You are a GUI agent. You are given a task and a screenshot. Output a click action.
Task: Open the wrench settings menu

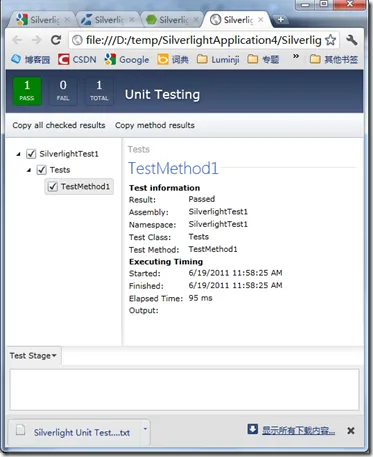point(352,40)
